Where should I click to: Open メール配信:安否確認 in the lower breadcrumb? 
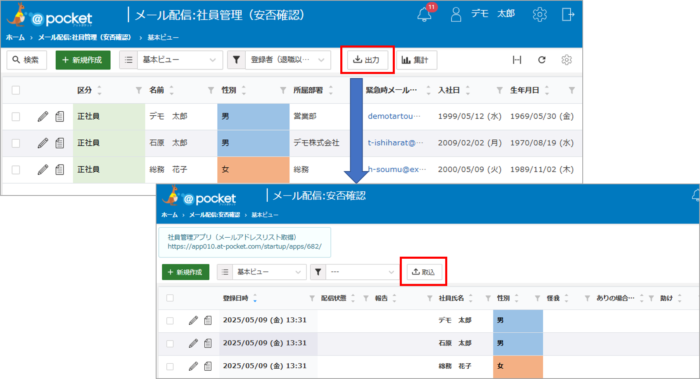[x=214, y=215]
